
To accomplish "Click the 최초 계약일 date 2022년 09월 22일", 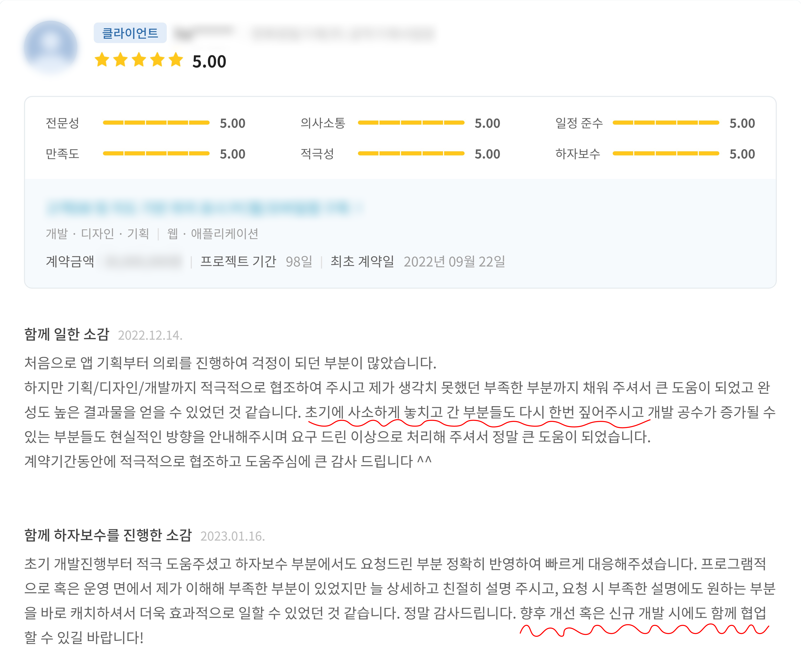I will 454,262.
